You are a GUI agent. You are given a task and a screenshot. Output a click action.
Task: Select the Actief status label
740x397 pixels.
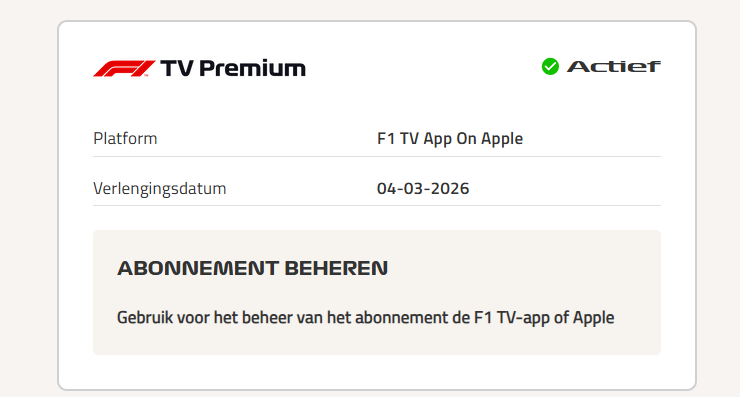pos(614,67)
